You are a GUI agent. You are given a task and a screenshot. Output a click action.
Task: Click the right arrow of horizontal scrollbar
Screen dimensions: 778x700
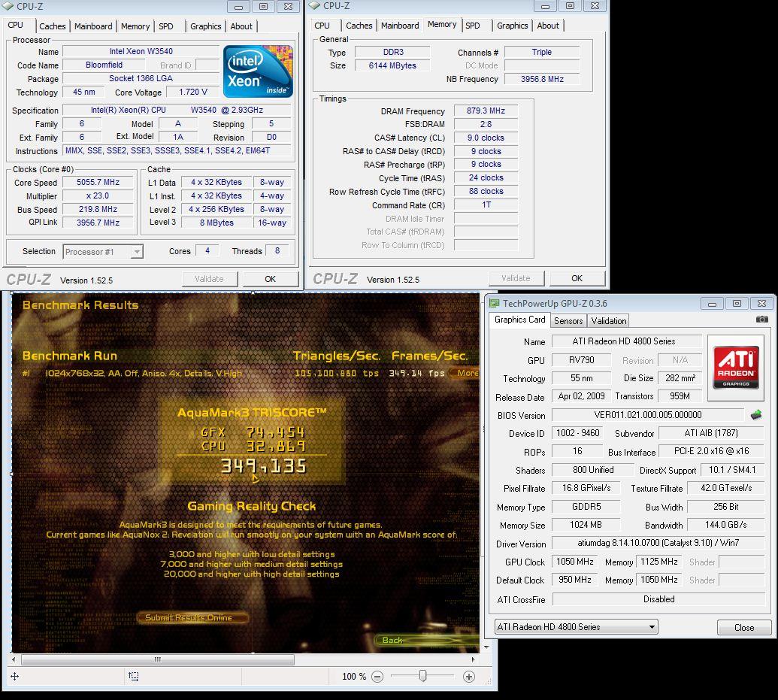pos(473,660)
